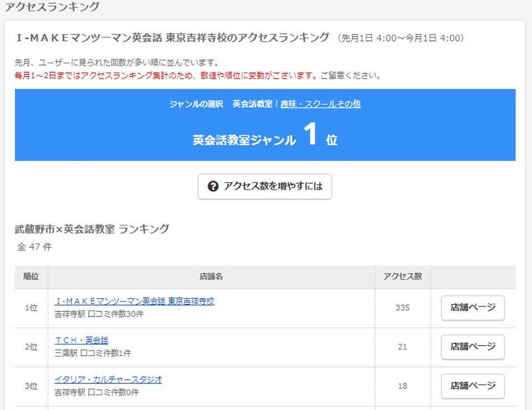Click the 335 access count cell
This screenshot has height=410, width=532.
[x=402, y=308]
